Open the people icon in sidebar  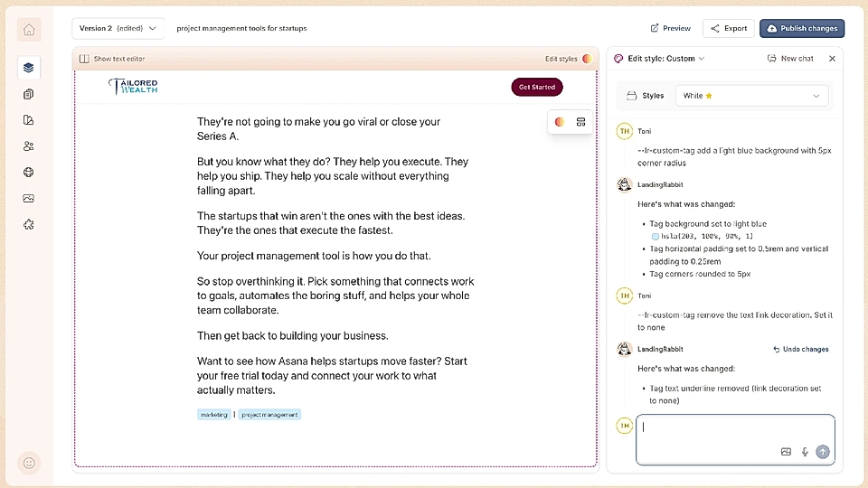coord(29,146)
